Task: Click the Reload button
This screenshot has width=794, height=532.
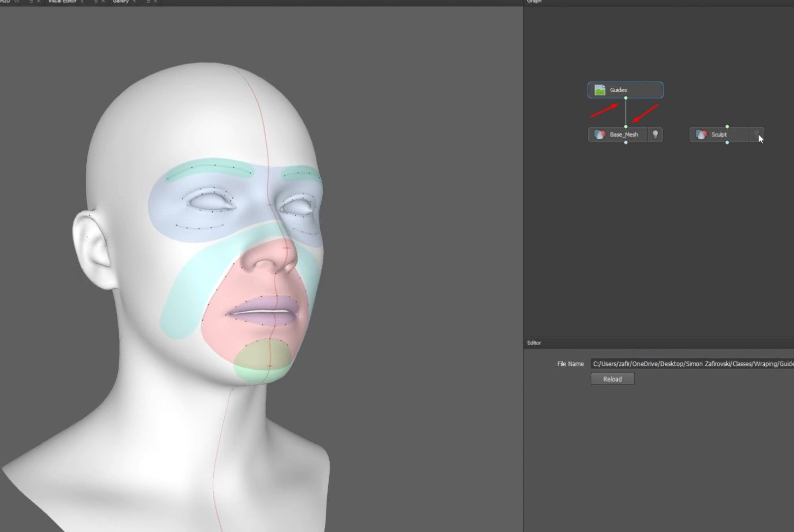Action: [x=612, y=379]
